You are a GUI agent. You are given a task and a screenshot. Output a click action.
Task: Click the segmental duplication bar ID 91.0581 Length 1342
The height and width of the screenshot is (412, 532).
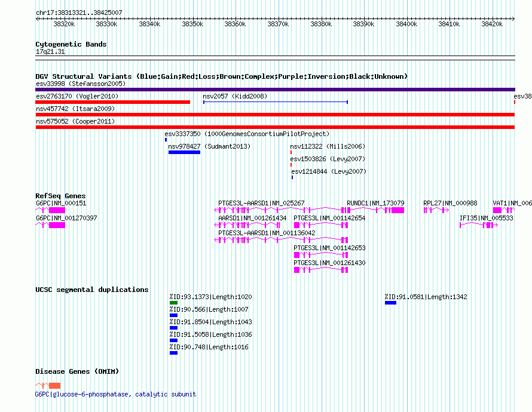point(390,303)
